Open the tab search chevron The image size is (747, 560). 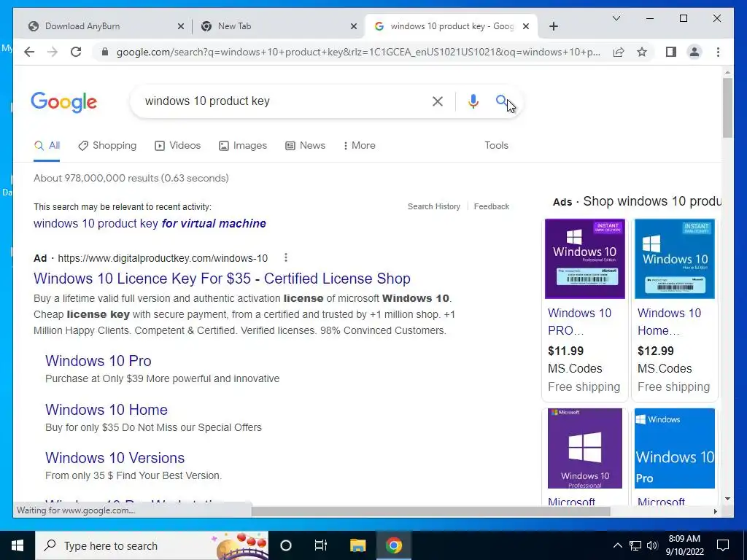pyautogui.click(x=616, y=18)
